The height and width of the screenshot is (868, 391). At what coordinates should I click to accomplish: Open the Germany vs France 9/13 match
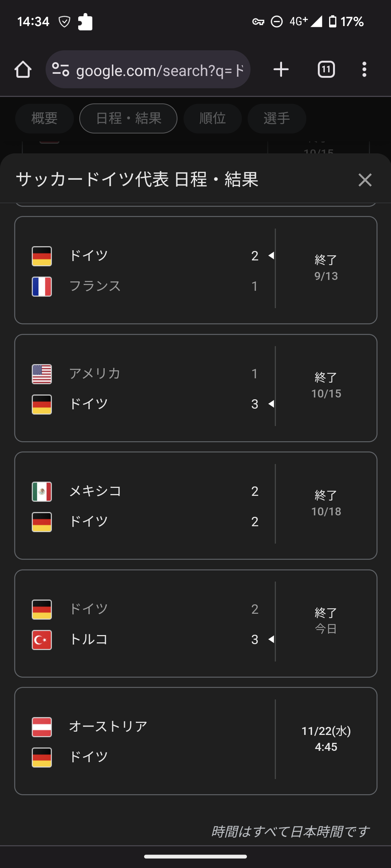pos(195,270)
